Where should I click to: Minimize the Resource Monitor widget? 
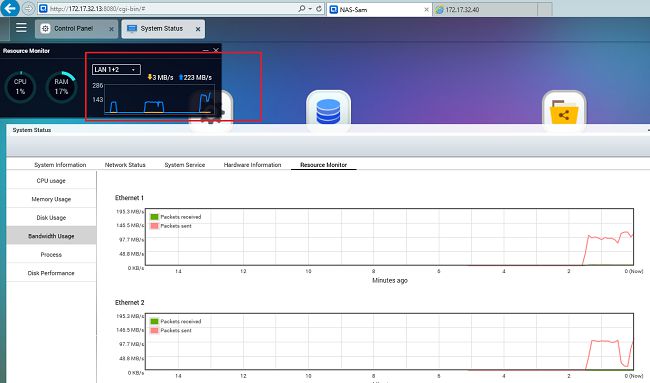point(205,50)
